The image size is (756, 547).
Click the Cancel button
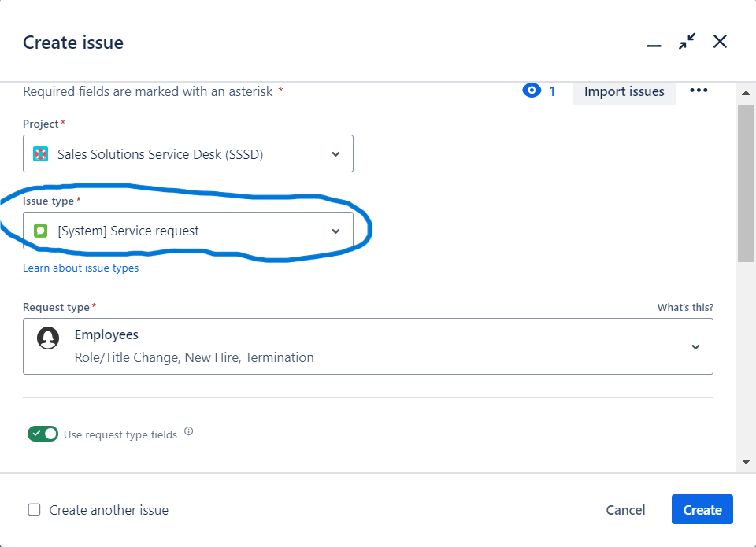point(625,510)
